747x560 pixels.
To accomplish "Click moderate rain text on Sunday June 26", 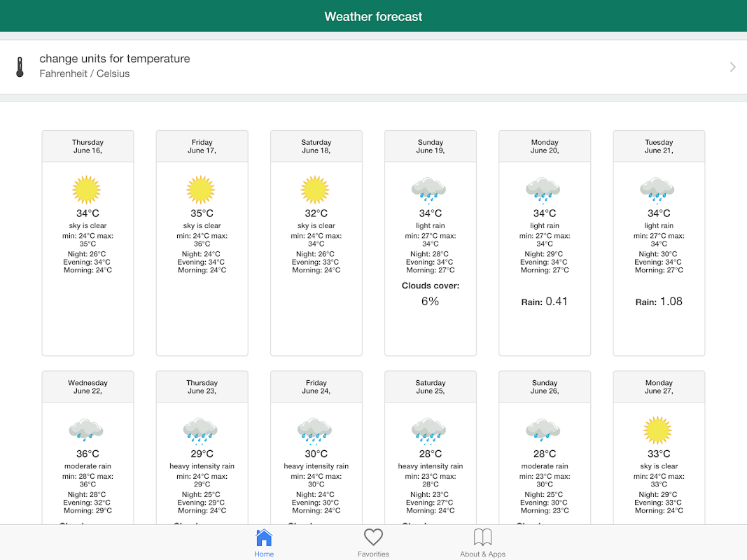I will [545, 466].
